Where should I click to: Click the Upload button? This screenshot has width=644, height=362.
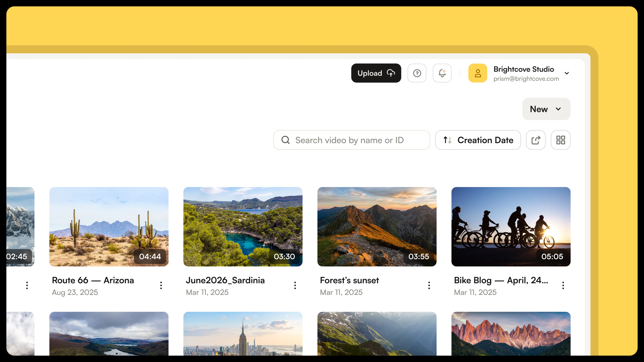coord(376,73)
